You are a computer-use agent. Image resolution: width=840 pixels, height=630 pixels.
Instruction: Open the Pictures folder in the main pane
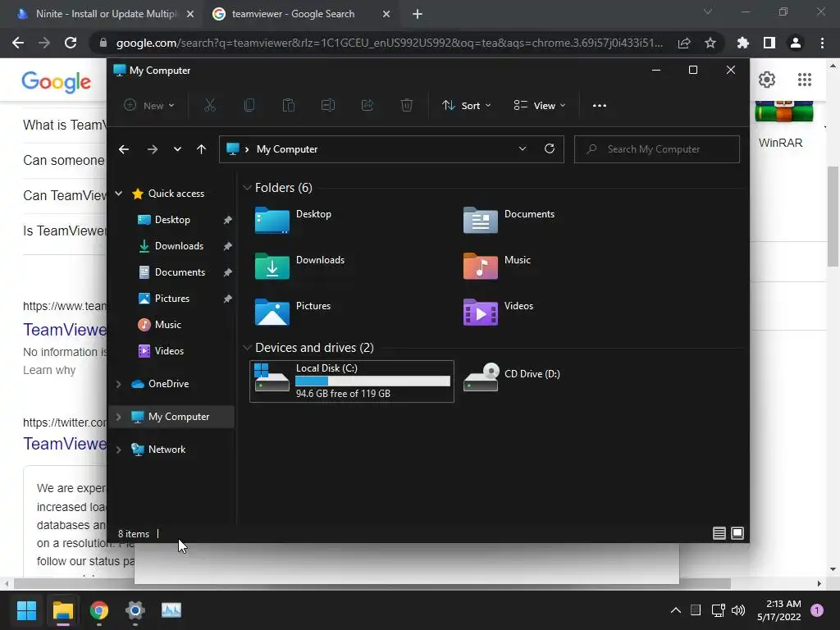(x=293, y=312)
